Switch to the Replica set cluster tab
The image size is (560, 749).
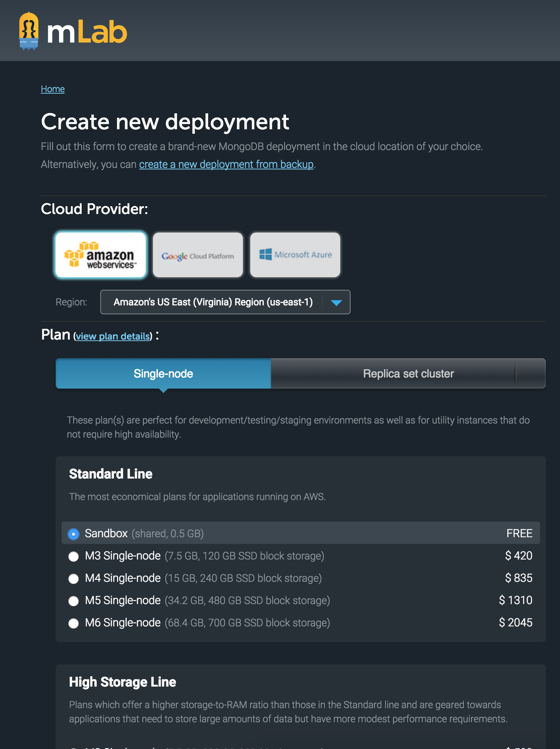[x=408, y=373]
